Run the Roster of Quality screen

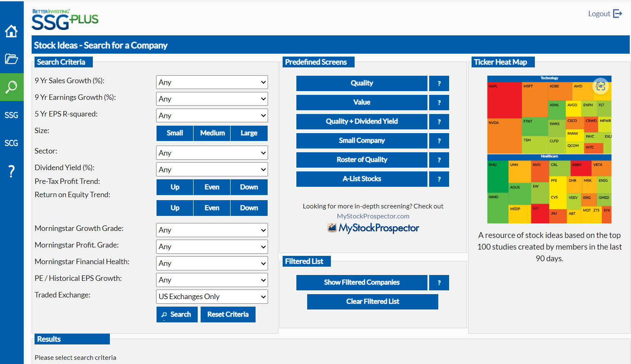tap(362, 160)
